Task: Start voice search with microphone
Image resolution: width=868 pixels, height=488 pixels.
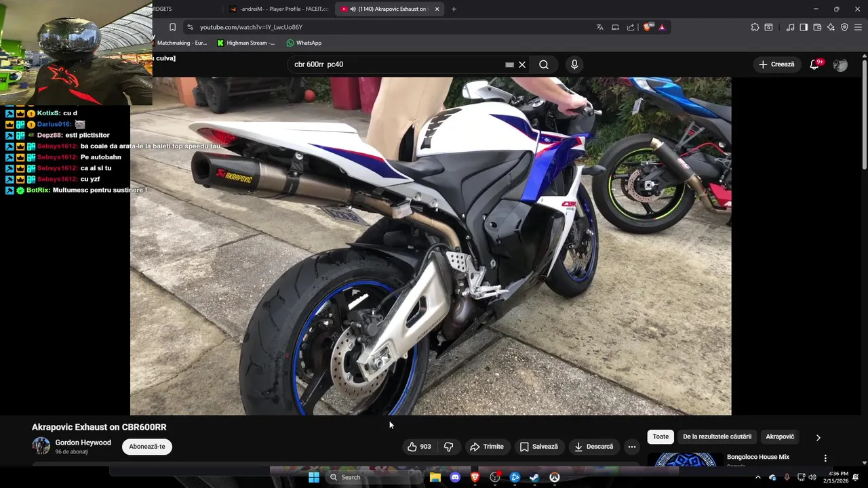Action: [574, 64]
